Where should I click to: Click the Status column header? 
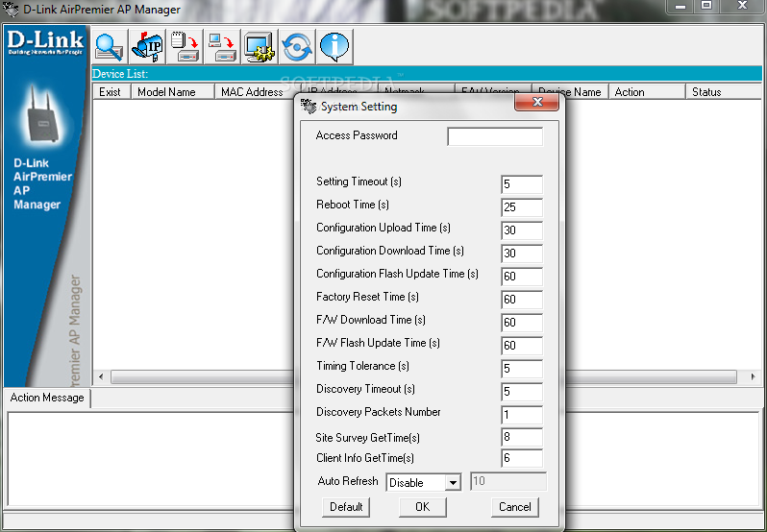724,92
